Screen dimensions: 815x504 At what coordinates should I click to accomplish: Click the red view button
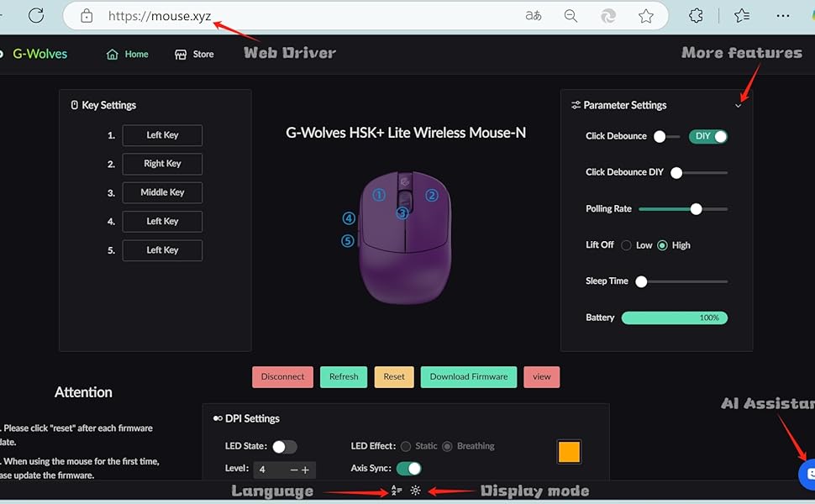(x=542, y=376)
